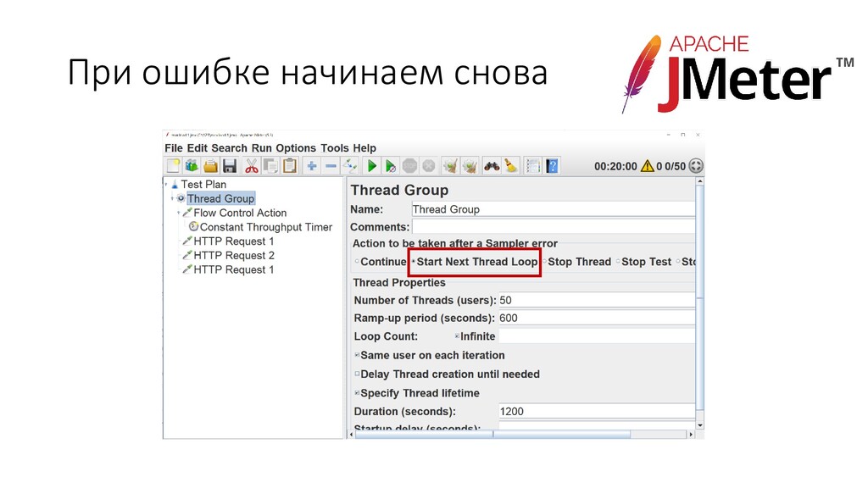This screenshot has width=868, height=488.
Task: Click the horizontal scrollbar thumb
Action: [x=492, y=435]
